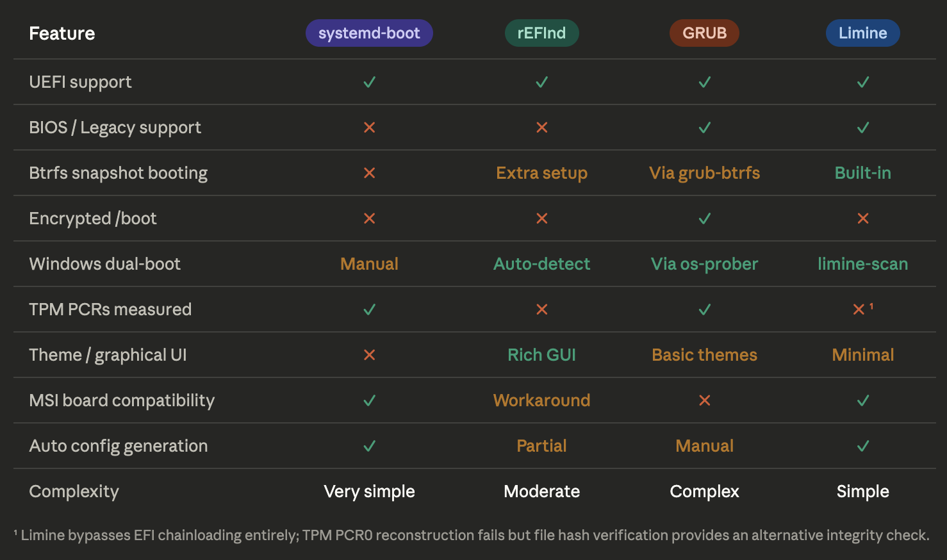
Task: Click GRUB Encrypted /boot checkmark
Action: coord(705,218)
